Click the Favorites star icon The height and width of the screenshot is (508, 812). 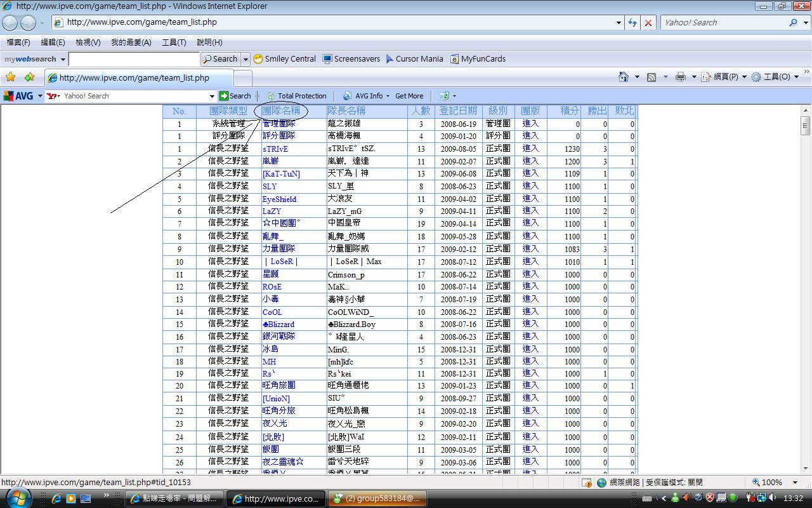[10, 77]
